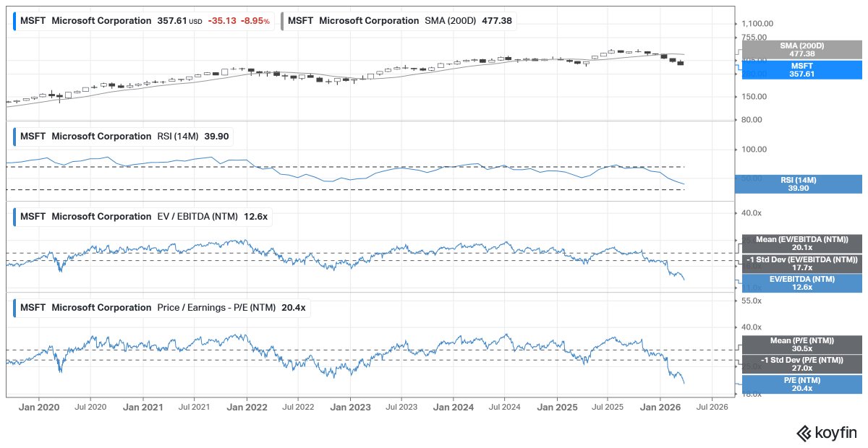Image resolution: width=868 pixels, height=448 pixels.
Task: Click the Jan 2026 date label
Action: 660,408
